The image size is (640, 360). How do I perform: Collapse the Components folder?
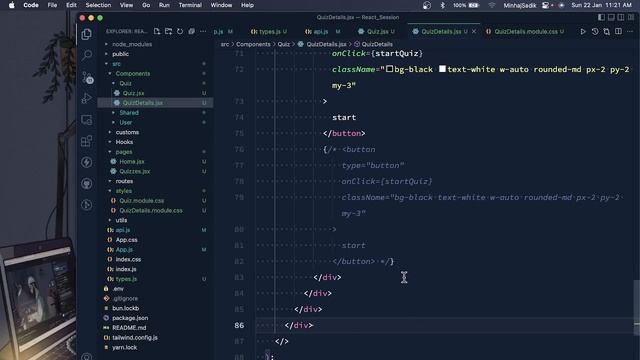pyautogui.click(x=133, y=73)
